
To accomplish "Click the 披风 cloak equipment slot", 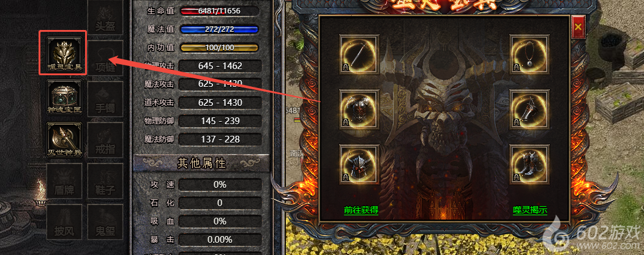I will point(64,222).
